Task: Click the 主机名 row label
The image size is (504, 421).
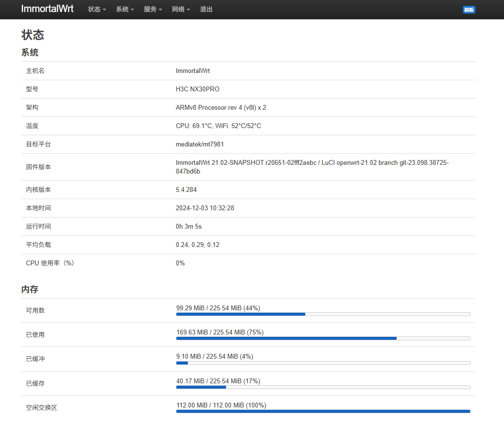Action: click(35, 71)
